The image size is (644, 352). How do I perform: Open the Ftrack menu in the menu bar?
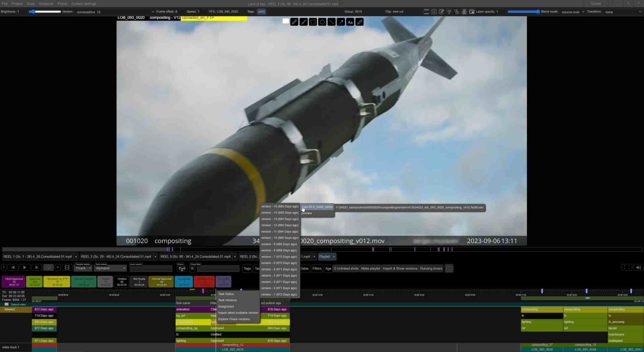click(62, 4)
